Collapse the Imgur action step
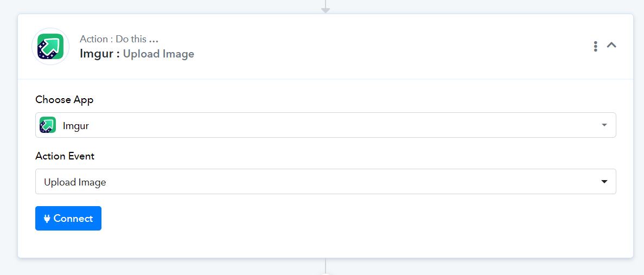Viewport: 644px width, 275px height. [x=611, y=46]
